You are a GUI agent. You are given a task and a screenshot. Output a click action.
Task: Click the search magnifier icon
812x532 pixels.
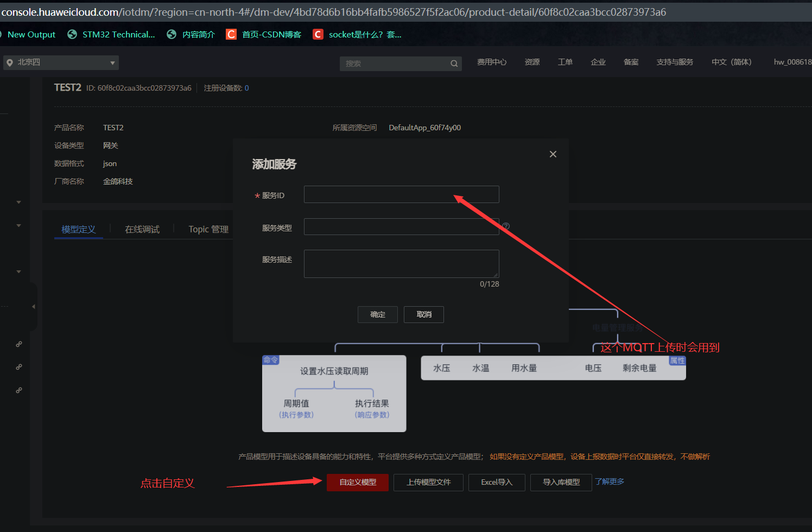click(x=454, y=64)
